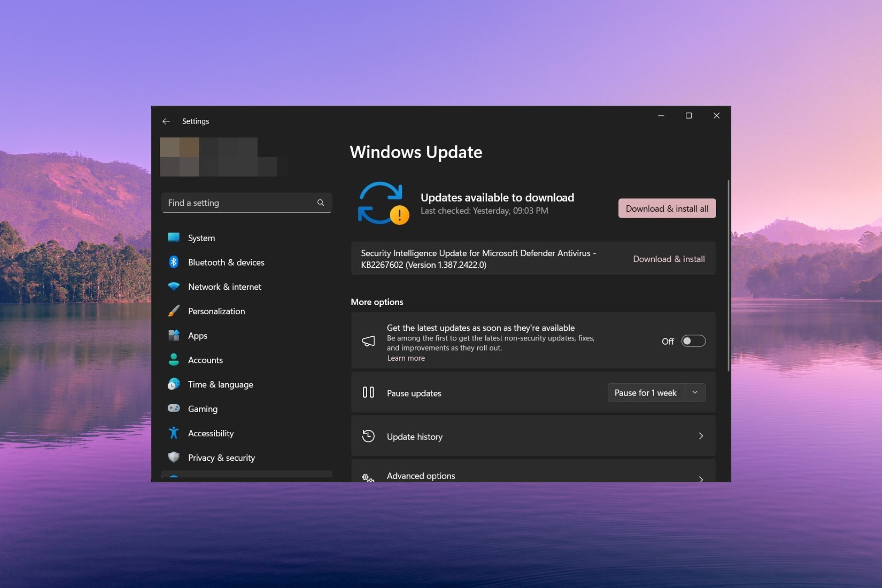Screen dimensions: 882x588
Task: Open Accessibility settings category
Action: coord(247,433)
